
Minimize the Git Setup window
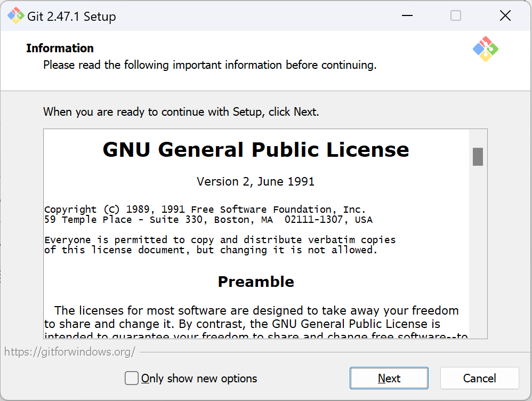pos(407,15)
